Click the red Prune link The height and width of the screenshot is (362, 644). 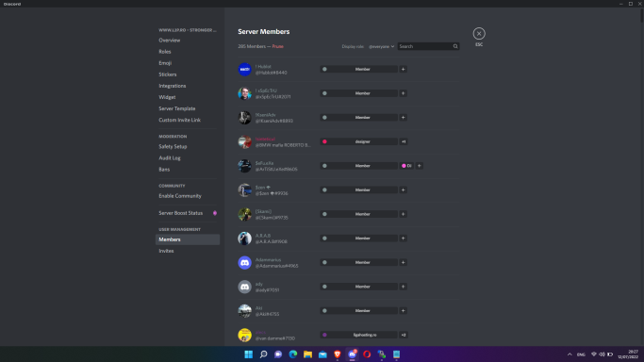point(277,46)
